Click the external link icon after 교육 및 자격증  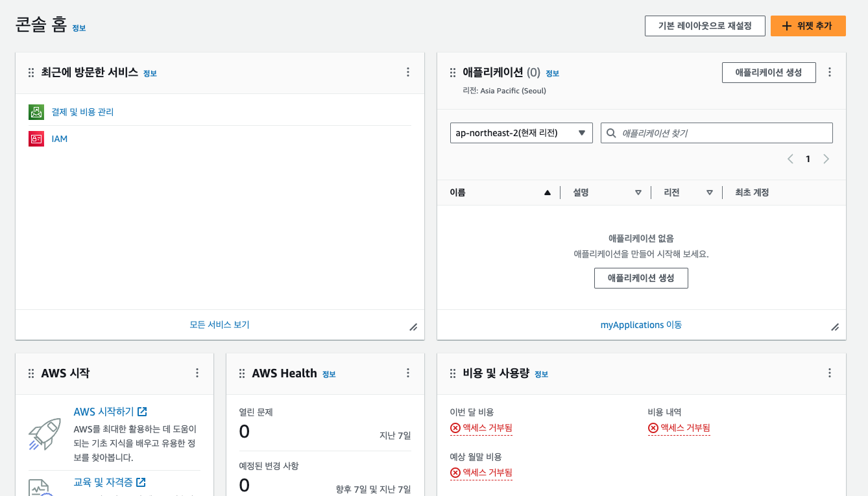point(141,482)
